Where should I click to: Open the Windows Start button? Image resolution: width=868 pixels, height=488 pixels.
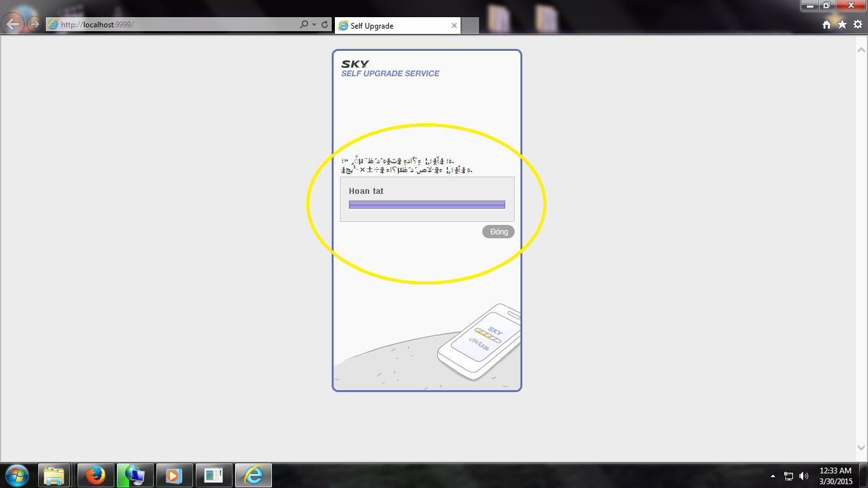coord(17,475)
